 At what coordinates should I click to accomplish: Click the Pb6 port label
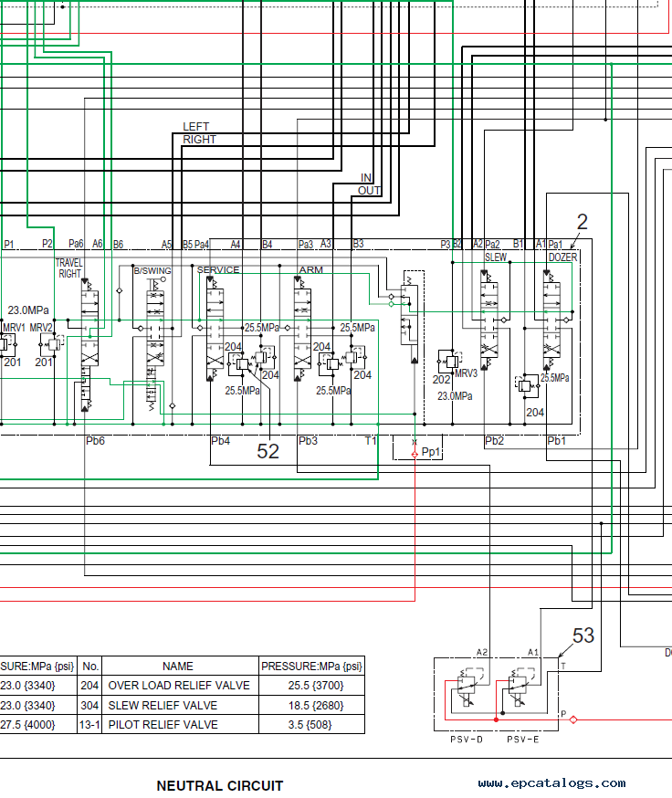[95, 441]
